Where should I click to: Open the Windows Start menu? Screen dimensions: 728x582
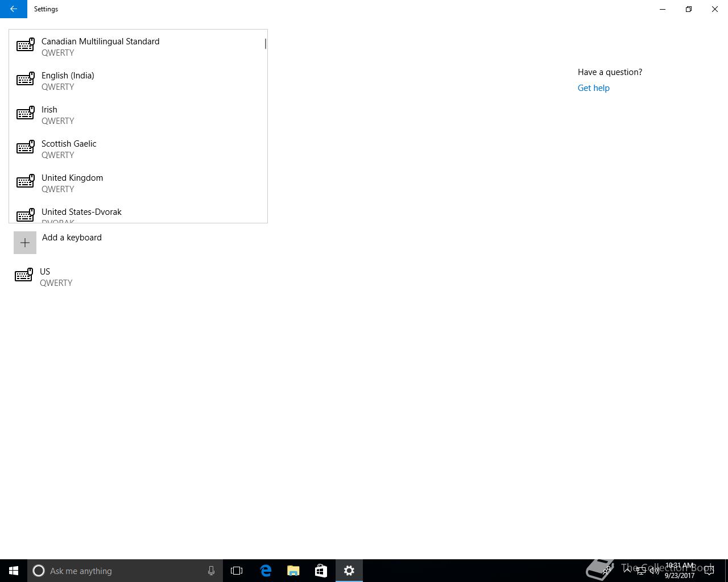pos(14,571)
